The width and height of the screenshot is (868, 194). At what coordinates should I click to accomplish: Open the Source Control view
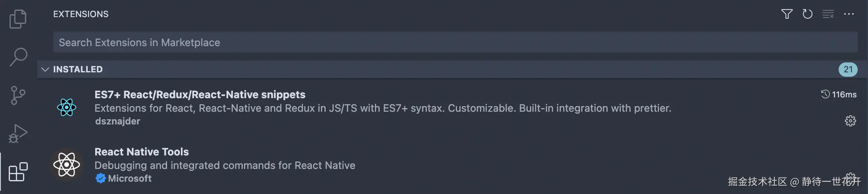[x=18, y=95]
